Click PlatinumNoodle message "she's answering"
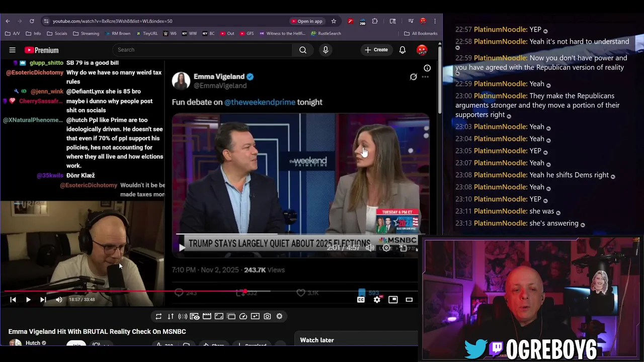 pos(553,223)
